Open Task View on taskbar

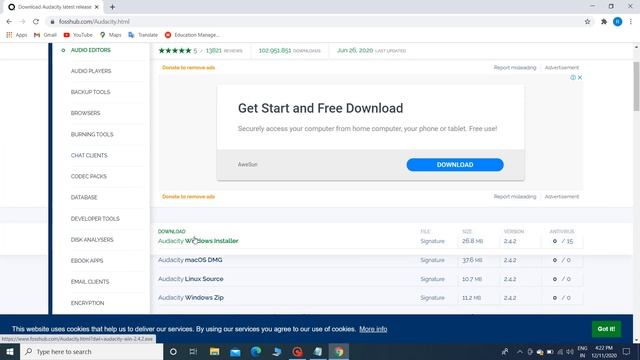(x=193, y=352)
